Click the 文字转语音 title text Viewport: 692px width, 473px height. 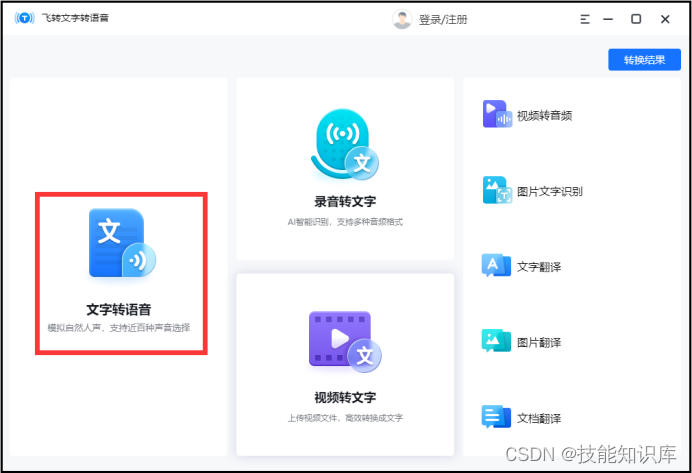click(x=119, y=309)
